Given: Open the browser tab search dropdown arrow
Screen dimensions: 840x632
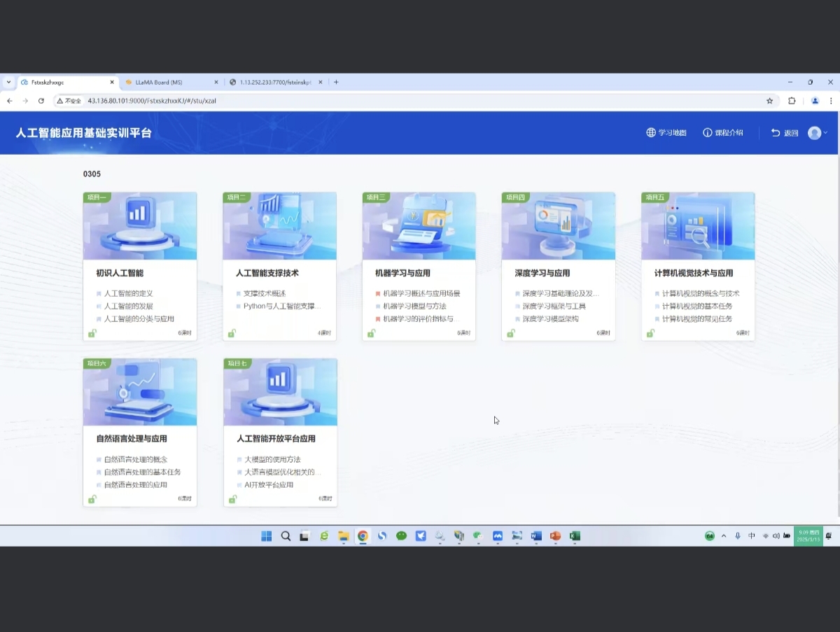Looking at the screenshot, I should tap(8, 82).
